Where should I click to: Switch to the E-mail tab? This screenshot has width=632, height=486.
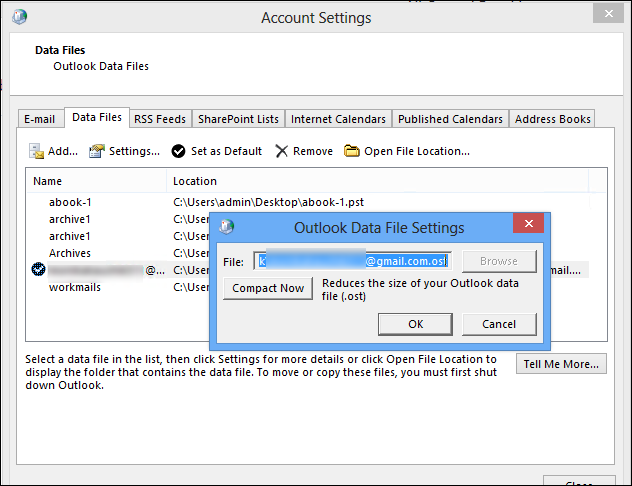coord(40,119)
